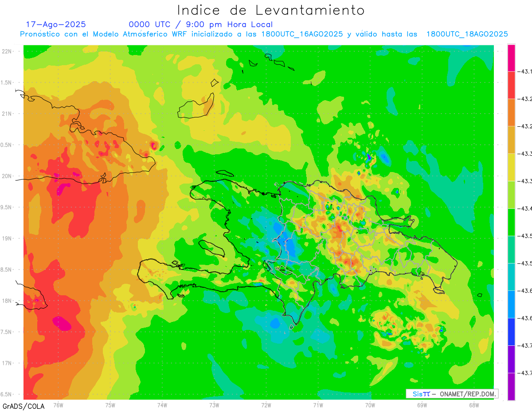The image size is (532, 411).
Task: Select the orange swatch in the color legend
Action: point(511,113)
